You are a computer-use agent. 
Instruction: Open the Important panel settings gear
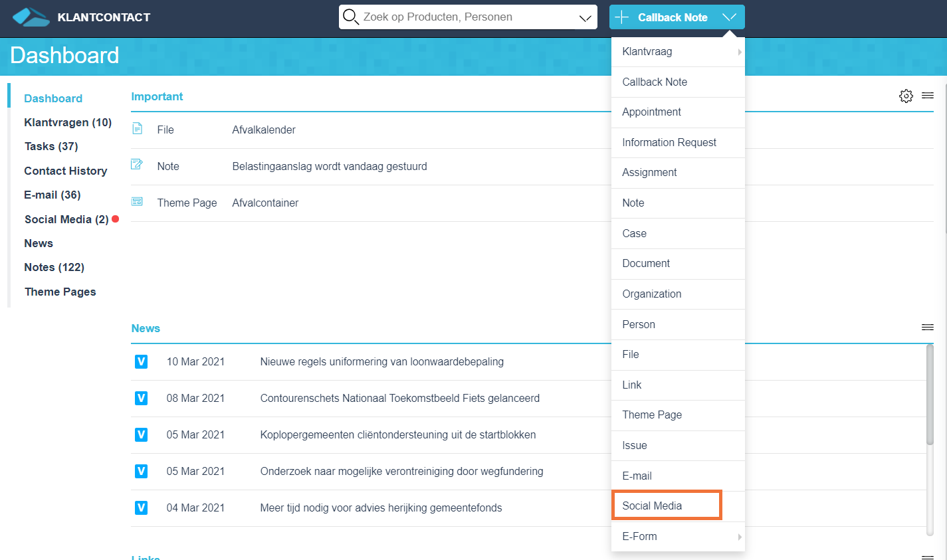pos(906,96)
